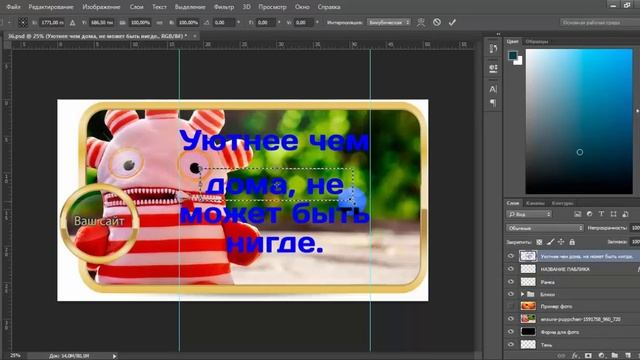Expand the Блики layer group
Image resolution: width=640 pixels, height=360 pixels.
point(522,294)
